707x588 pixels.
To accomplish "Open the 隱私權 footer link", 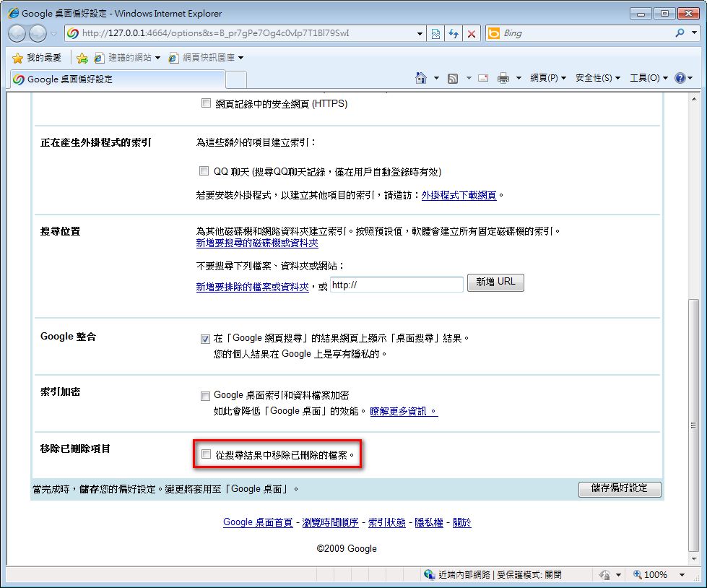I will coord(429,522).
